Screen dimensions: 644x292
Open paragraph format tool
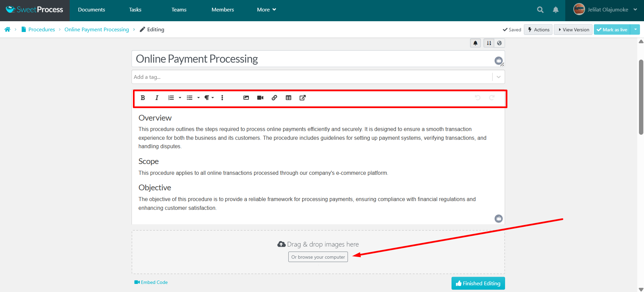coord(209,98)
